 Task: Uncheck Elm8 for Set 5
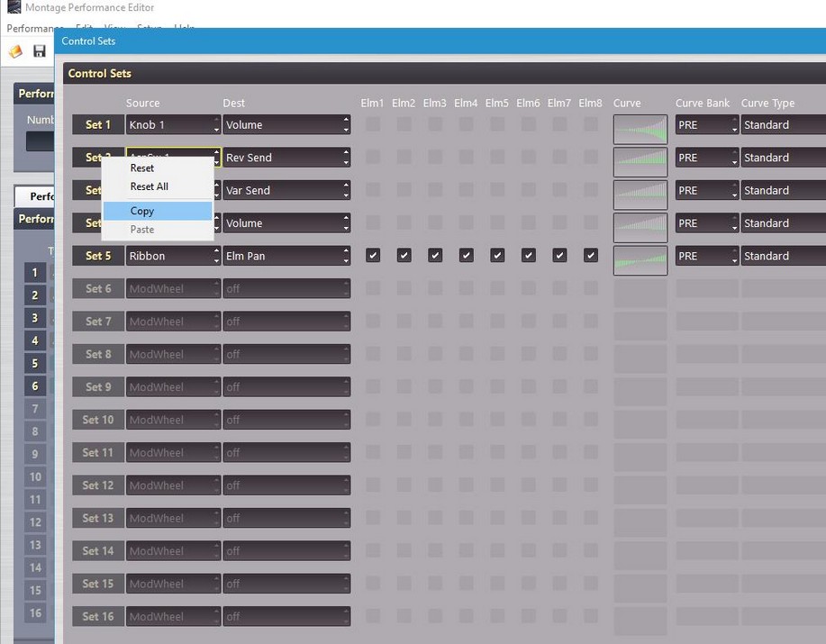coord(591,256)
